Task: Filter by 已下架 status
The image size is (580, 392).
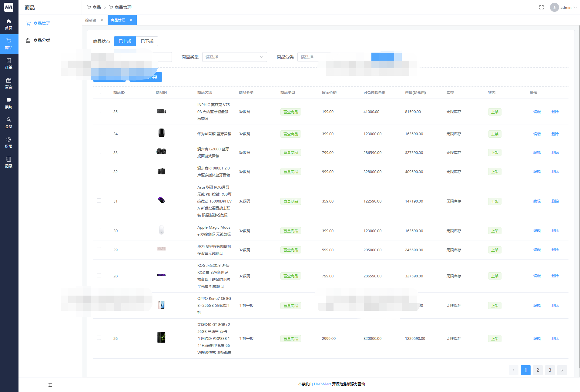Action: (x=147, y=41)
